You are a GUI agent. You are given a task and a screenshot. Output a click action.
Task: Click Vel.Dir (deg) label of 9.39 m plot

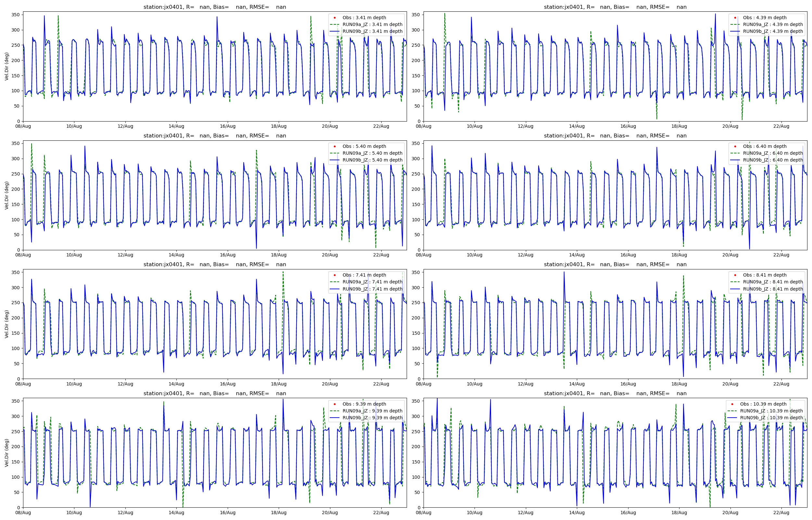[7, 453]
